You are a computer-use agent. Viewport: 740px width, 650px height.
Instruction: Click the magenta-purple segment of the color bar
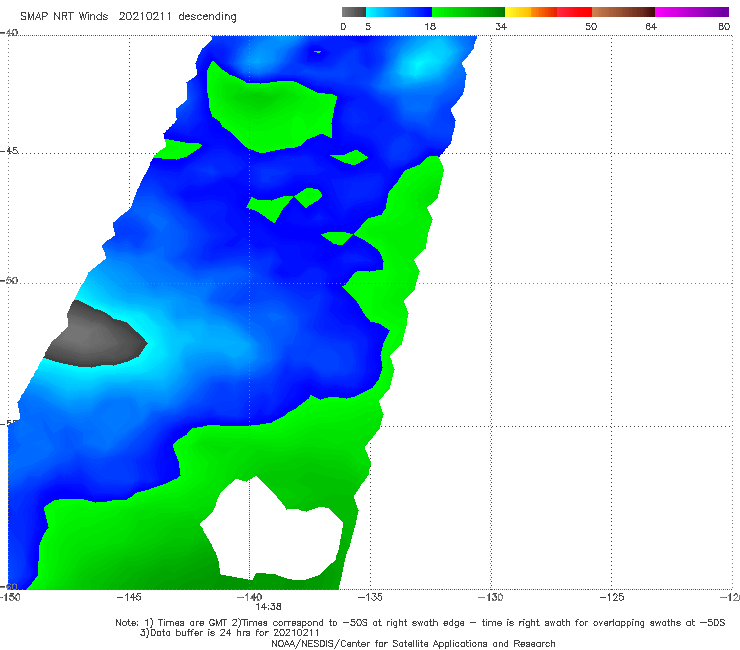(x=692, y=12)
